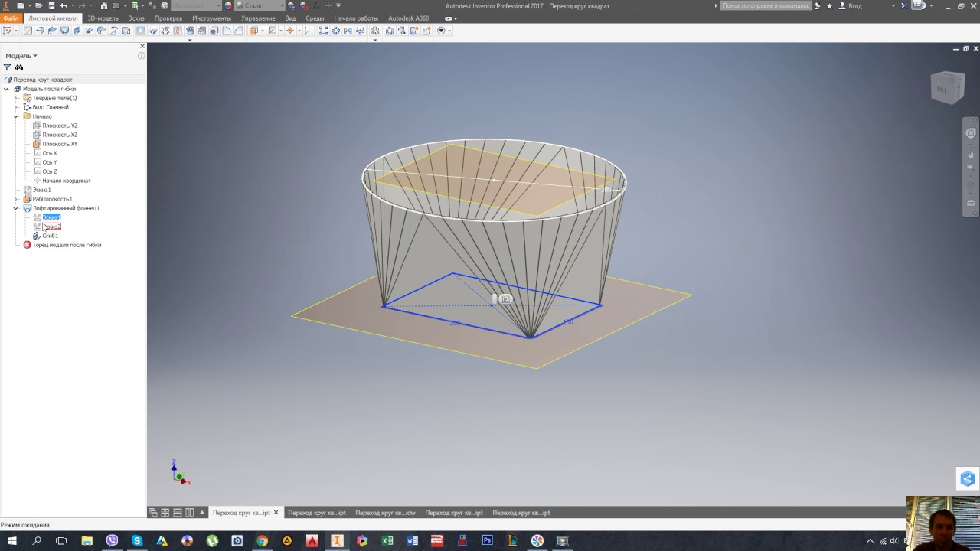The height and width of the screenshot is (551, 980).
Task: Click the rectangular pattern tool icon
Action: click(323, 31)
